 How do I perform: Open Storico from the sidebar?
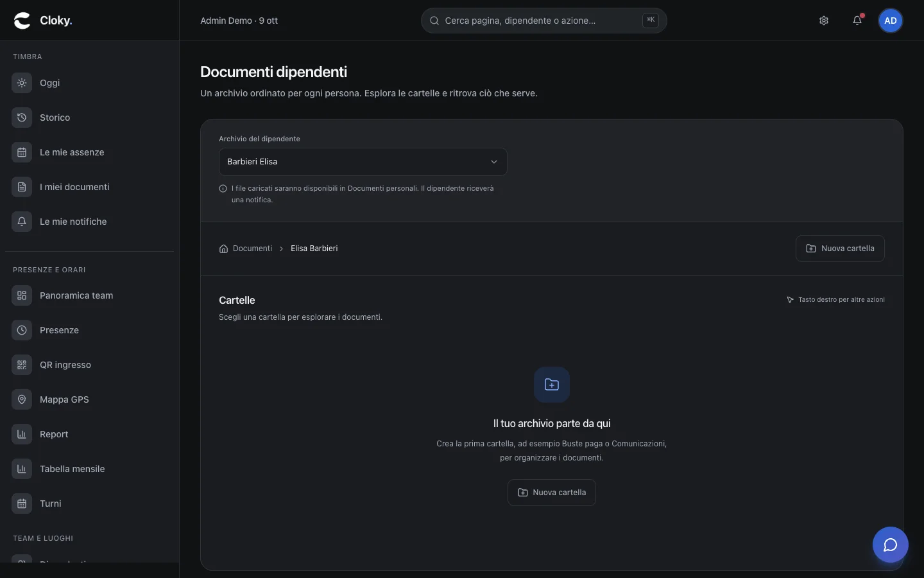coord(89,118)
